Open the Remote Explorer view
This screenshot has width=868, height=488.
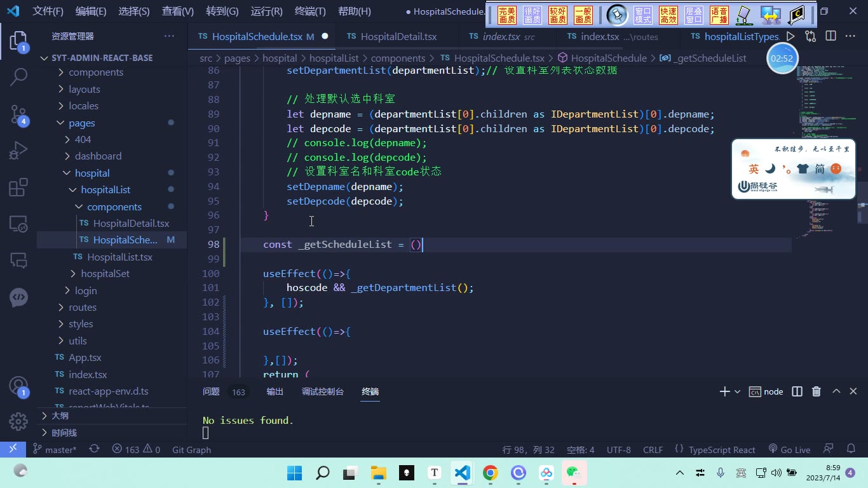[x=18, y=223]
